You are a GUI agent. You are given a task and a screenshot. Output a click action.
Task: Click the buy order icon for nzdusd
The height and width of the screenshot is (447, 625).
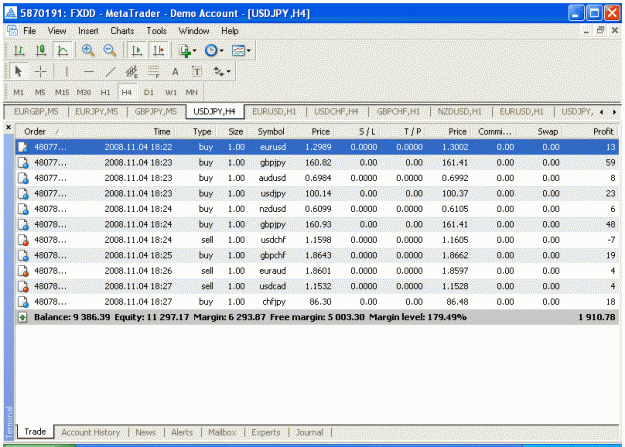pos(23,209)
